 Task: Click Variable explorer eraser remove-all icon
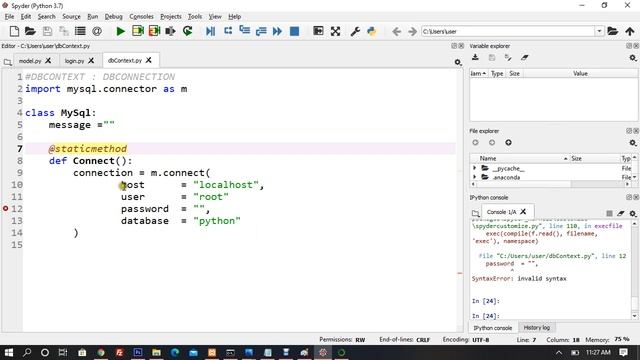524,58
